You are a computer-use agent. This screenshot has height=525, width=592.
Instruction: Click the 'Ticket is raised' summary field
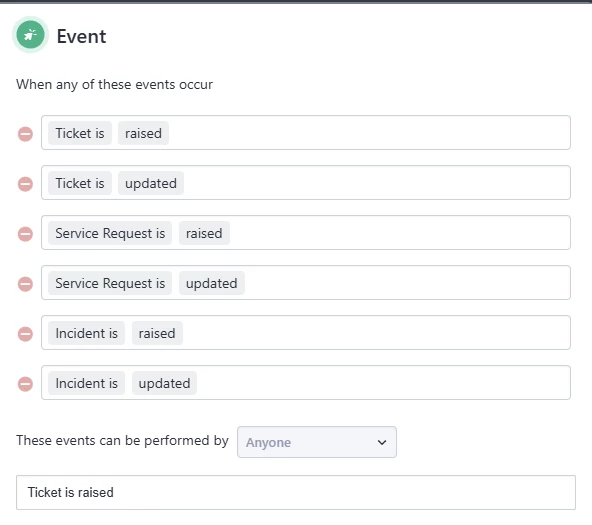(x=296, y=492)
